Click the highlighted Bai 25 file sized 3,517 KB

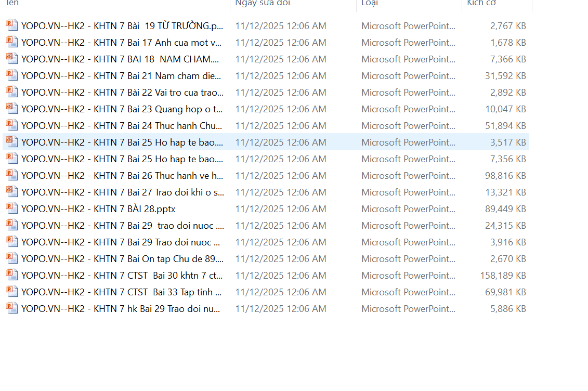122,142
